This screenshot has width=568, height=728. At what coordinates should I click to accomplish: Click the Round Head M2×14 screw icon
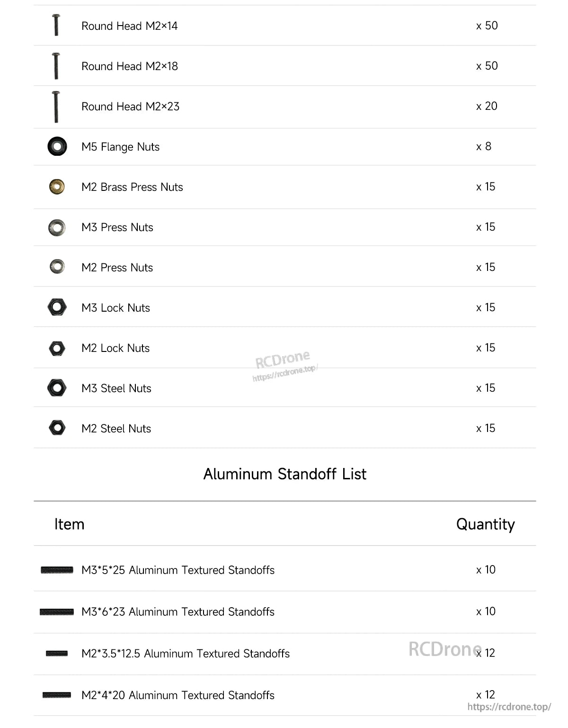click(x=56, y=25)
